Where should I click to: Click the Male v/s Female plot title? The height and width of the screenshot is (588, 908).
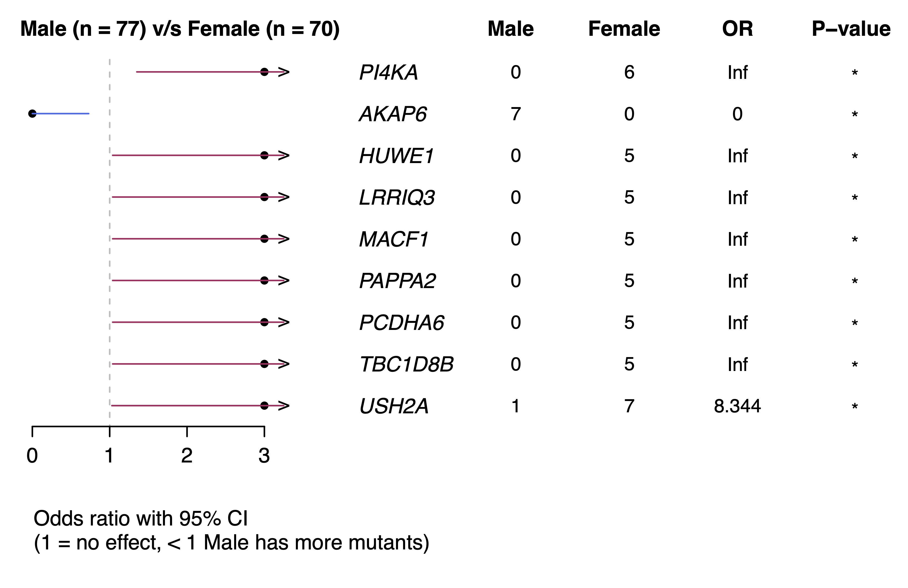pos(180,29)
